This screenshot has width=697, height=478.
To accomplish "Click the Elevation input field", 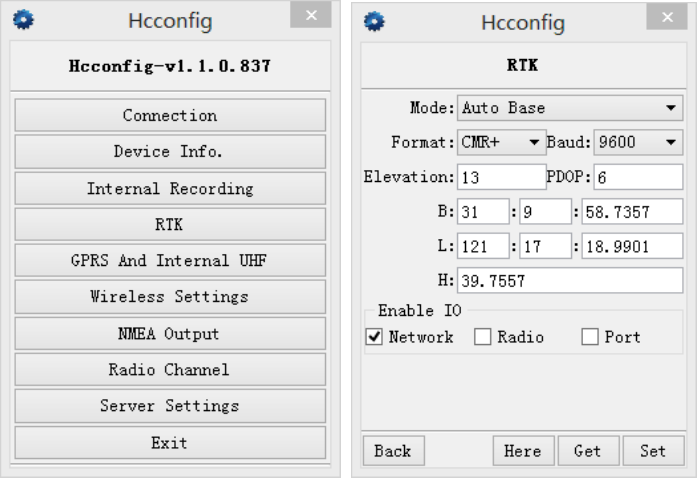I will click(x=500, y=178).
